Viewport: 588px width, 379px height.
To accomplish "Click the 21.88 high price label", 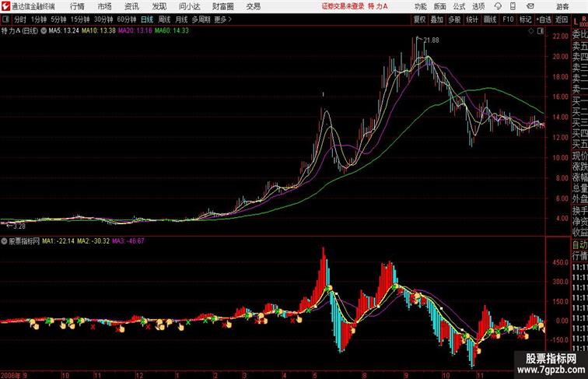I will click(x=431, y=40).
